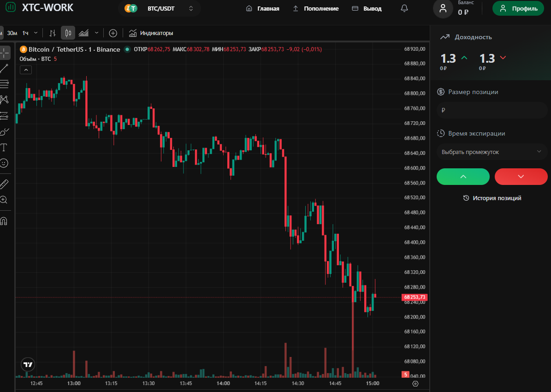Switch chart to candlestick style

pos(68,33)
